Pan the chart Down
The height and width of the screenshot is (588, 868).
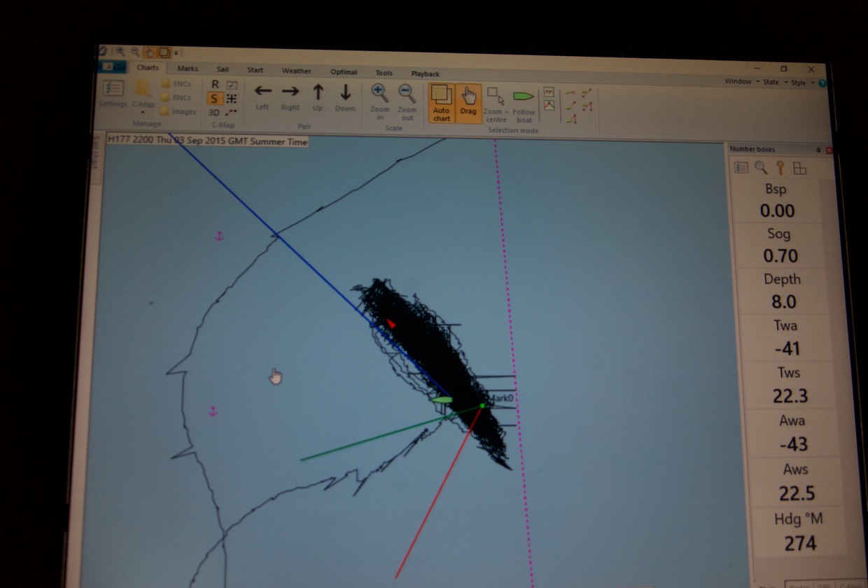pyautogui.click(x=345, y=97)
